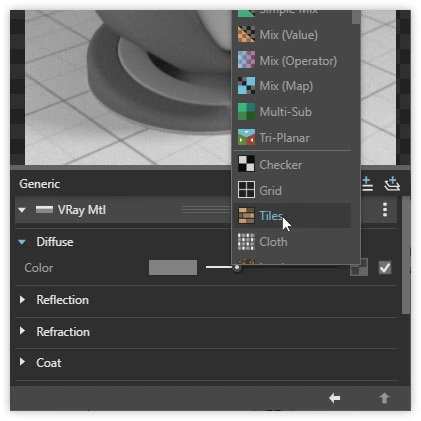Choose Mix (Operator) from the texture list
This screenshot has width=421, height=421.
pyautogui.click(x=292, y=61)
